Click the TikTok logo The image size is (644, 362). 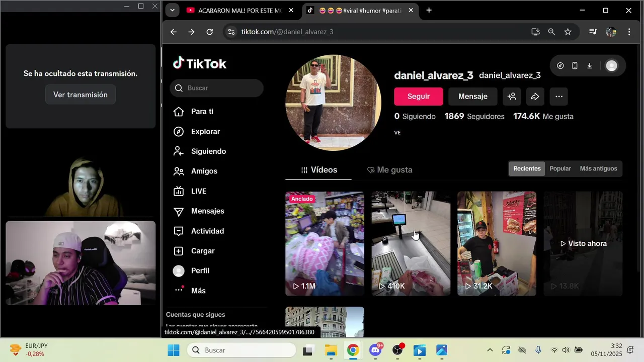(x=200, y=63)
